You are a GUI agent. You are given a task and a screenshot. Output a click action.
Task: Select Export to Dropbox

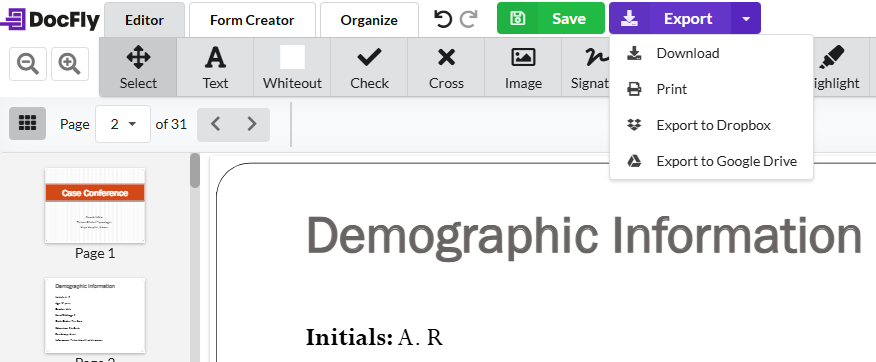click(711, 125)
